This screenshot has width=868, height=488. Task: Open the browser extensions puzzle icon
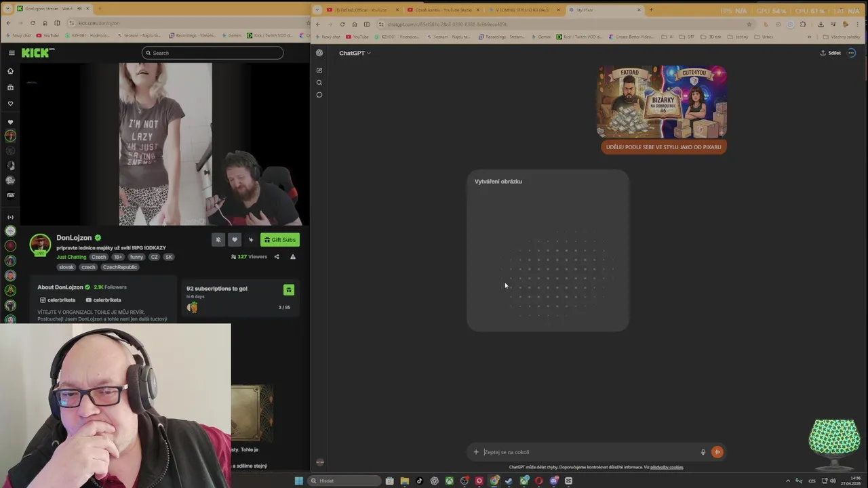(x=803, y=24)
